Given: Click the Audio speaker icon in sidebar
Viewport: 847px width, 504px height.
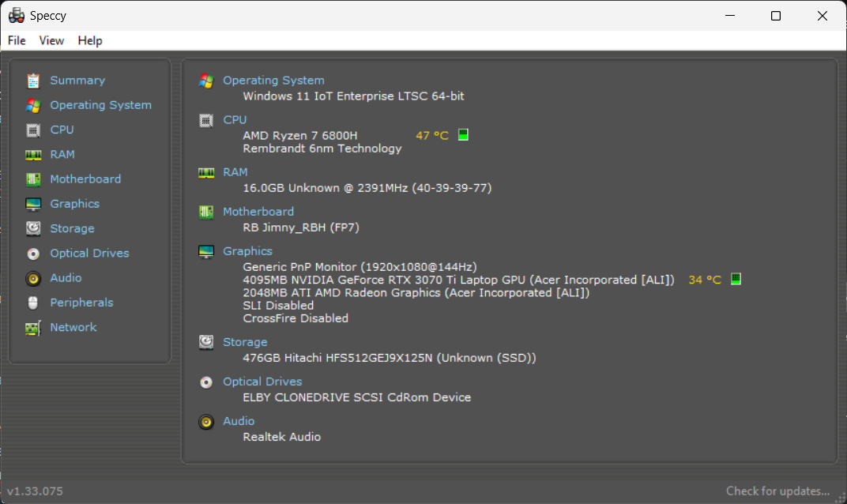Looking at the screenshot, I should (x=33, y=278).
